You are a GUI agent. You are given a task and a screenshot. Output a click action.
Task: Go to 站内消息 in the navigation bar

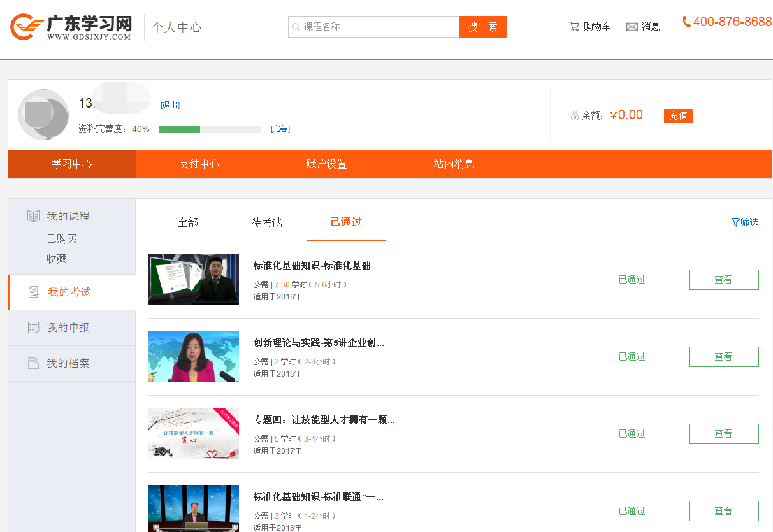454,164
